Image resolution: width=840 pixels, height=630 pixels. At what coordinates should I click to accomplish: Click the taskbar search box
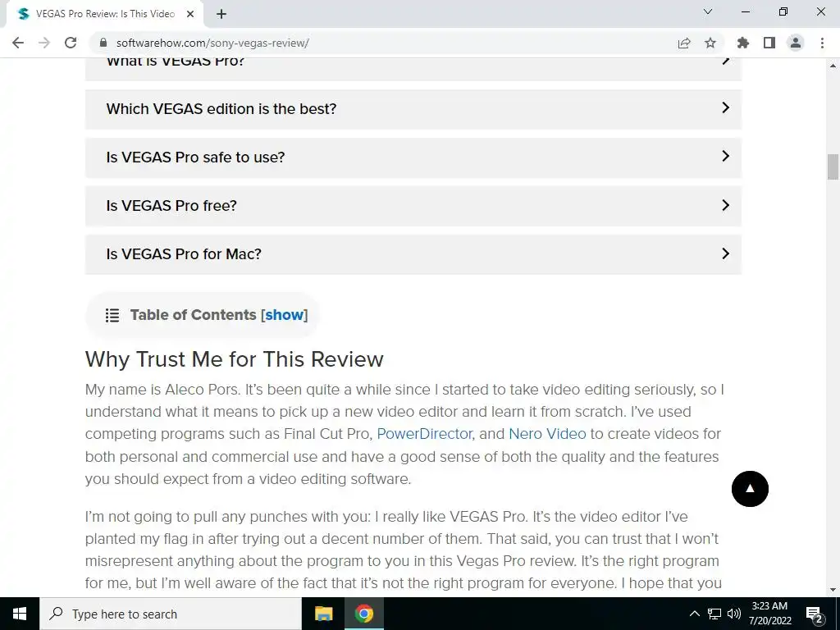point(171,614)
